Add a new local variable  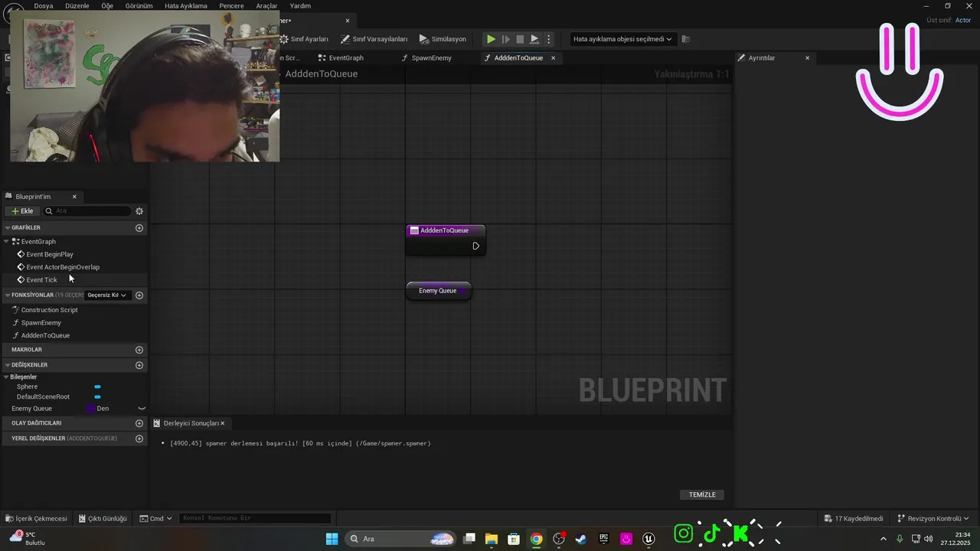coord(139,439)
